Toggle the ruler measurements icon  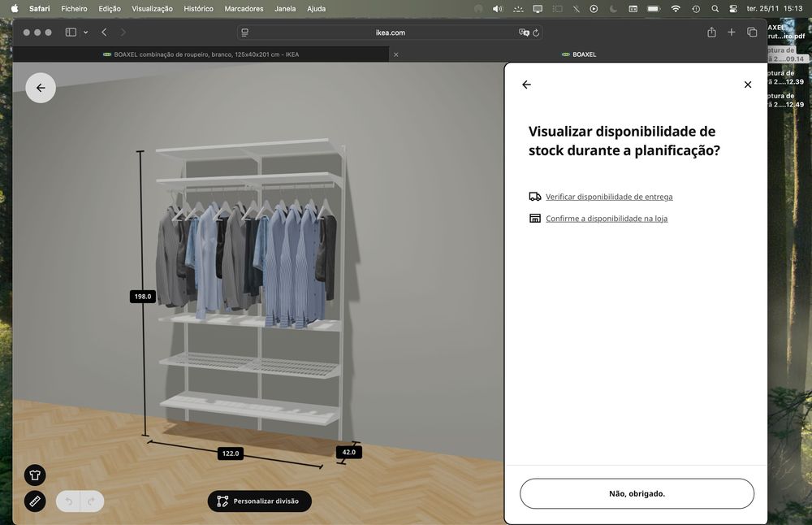tap(35, 501)
